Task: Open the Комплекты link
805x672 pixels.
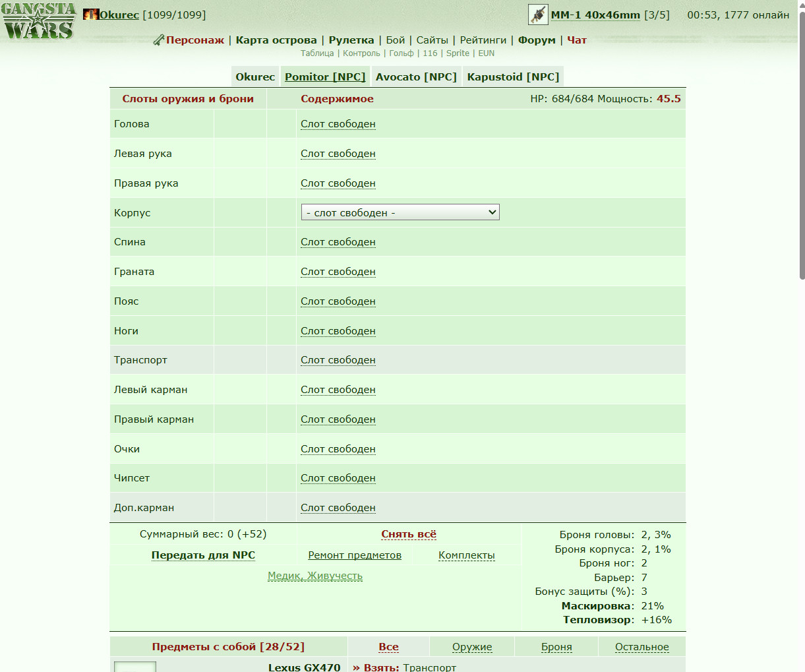Action: 467,555
